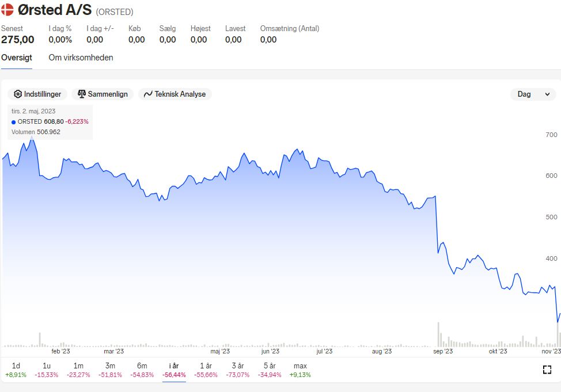561x392 pixels.
Task: Click the blue ORSTED series dot in tooltip
Action: (14, 122)
